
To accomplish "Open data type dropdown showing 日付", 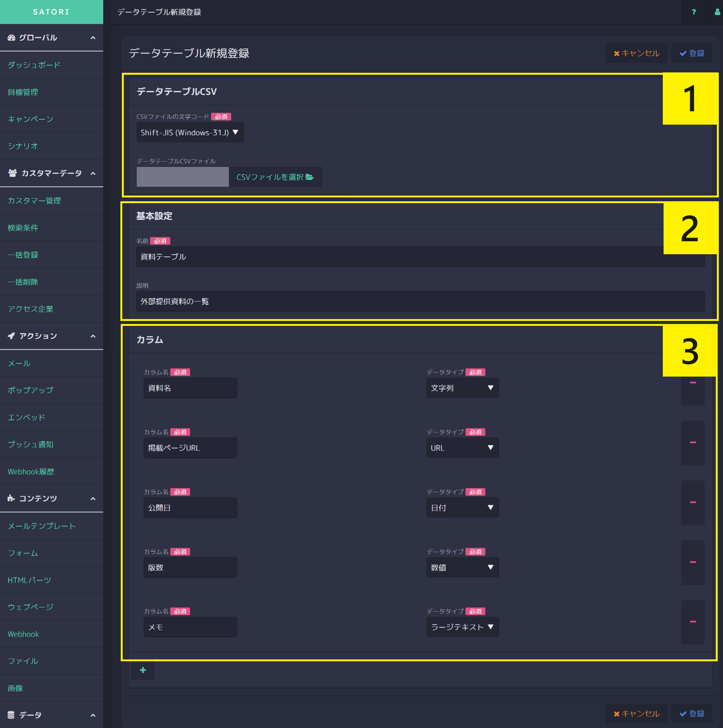I will (x=462, y=508).
